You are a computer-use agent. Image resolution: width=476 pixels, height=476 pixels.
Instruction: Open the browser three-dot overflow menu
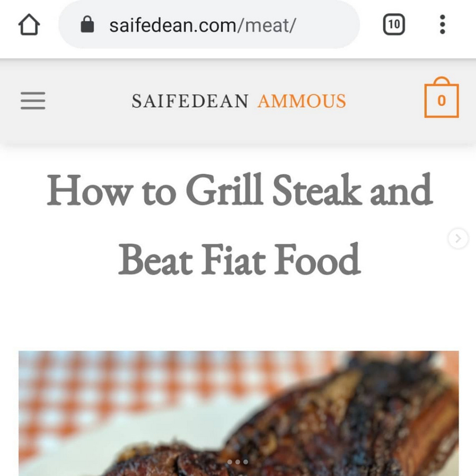(442, 24)
